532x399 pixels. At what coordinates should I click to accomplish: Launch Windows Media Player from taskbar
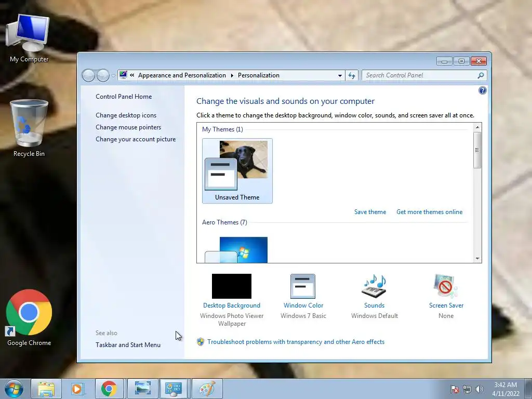[x=77, y=389]
